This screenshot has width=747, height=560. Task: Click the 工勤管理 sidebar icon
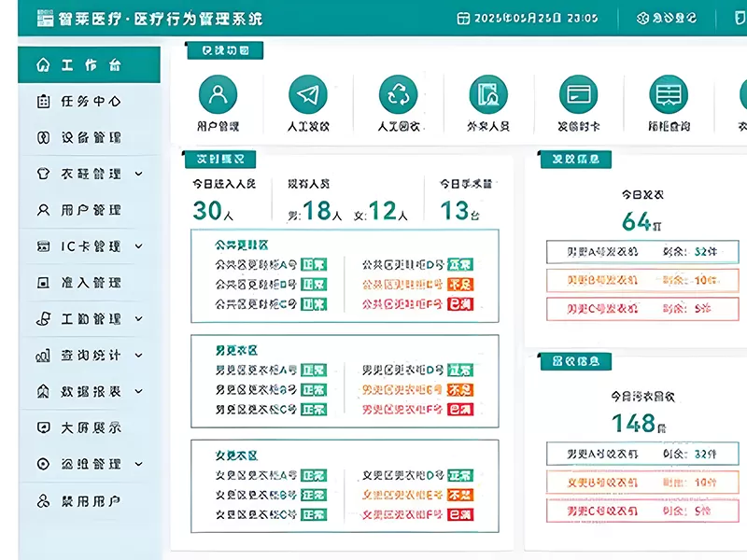pyautogui.click(x=43, y=319)
